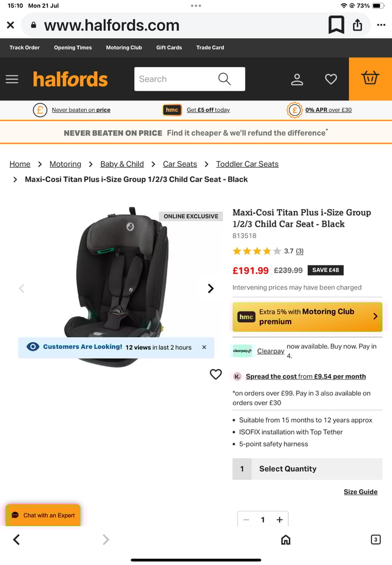Show next product image
Image resolution: width=392 pixels, height=565 pixels.
[211, 288]
